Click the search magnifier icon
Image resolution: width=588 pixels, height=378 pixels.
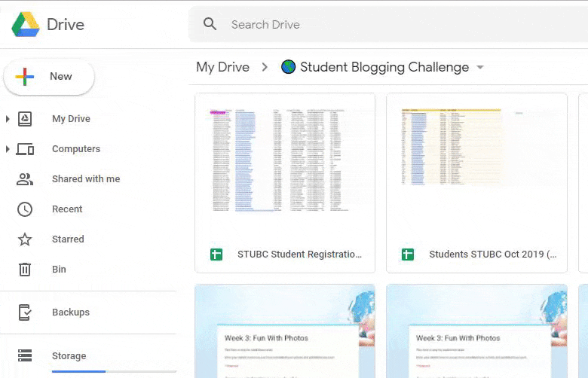210,24
